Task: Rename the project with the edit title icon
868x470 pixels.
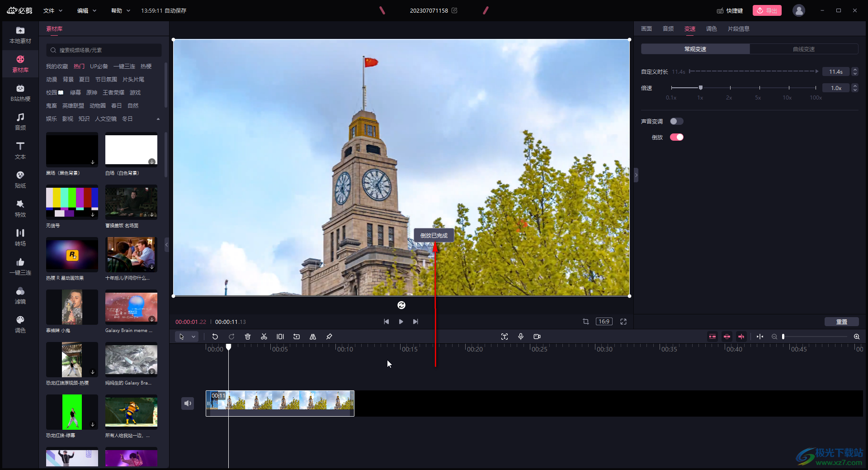Action: 454,10
